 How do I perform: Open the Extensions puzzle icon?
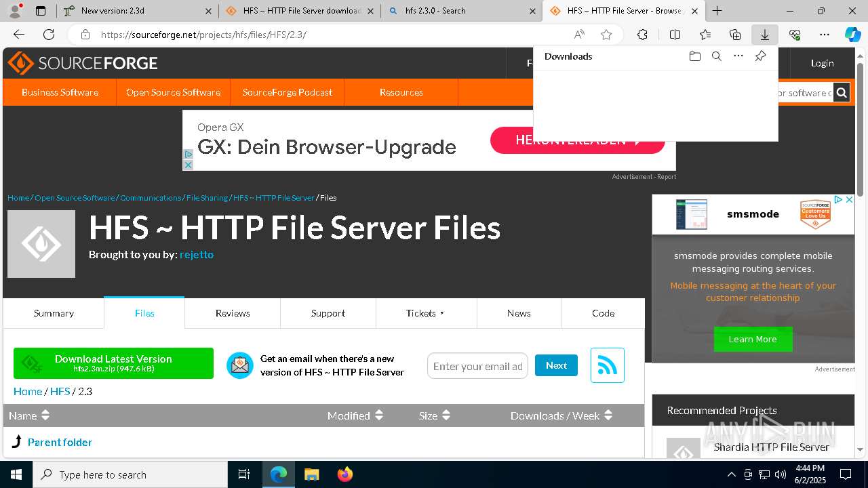click(642, 35)
